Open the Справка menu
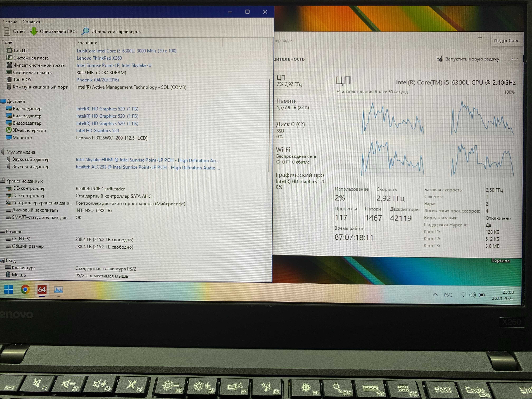Screen dimensions: 532x399 [31, 22]
